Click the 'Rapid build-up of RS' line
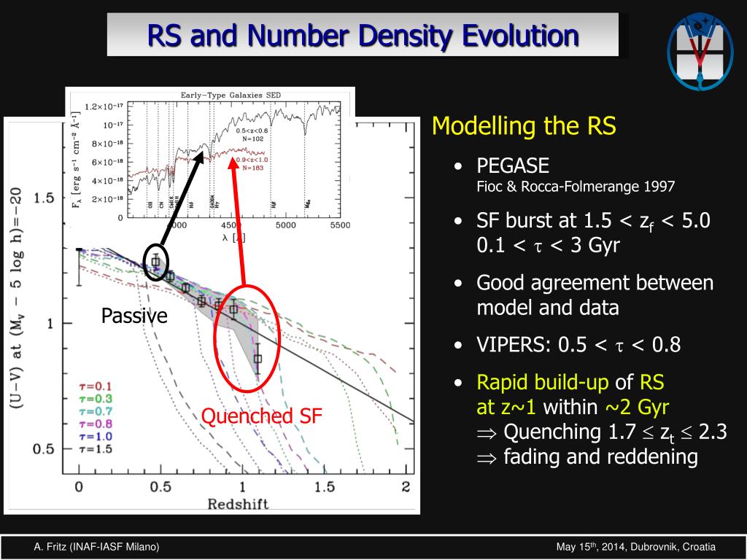This screenshot has width=747, height=560. click(x=570, y=382)
